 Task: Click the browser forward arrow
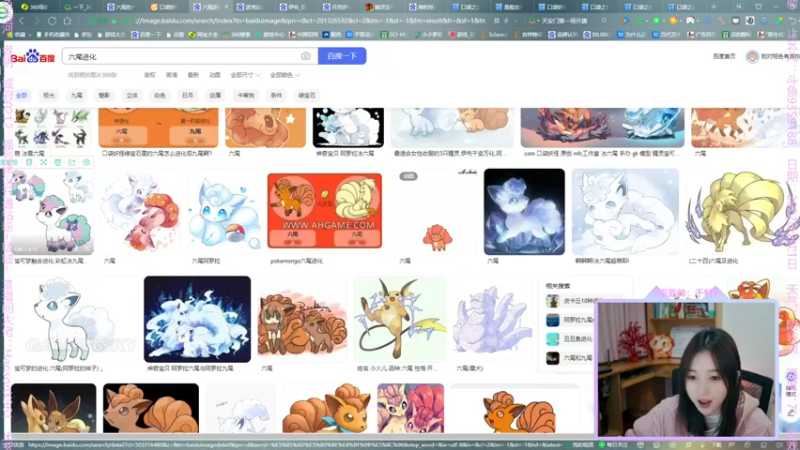coord(37,21)
